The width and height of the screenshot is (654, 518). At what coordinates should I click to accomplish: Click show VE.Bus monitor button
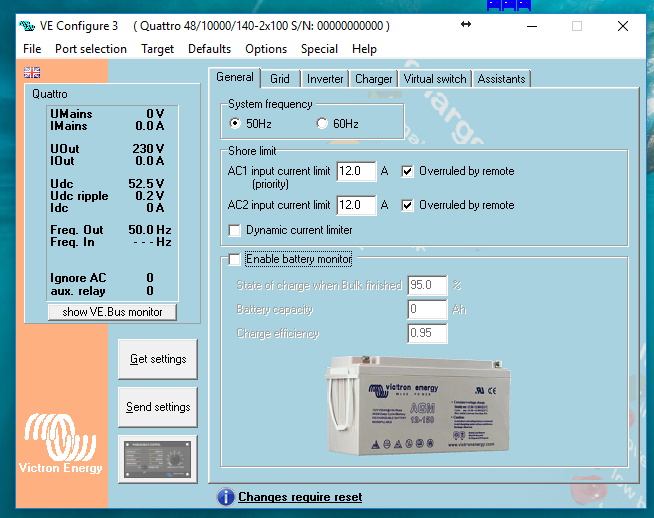click(112, 312)
